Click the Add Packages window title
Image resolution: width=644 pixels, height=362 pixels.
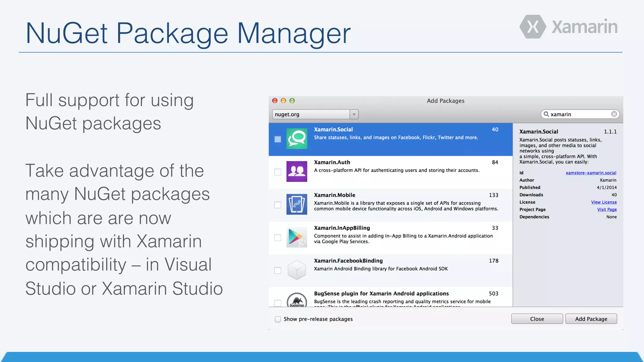point(446,101)
